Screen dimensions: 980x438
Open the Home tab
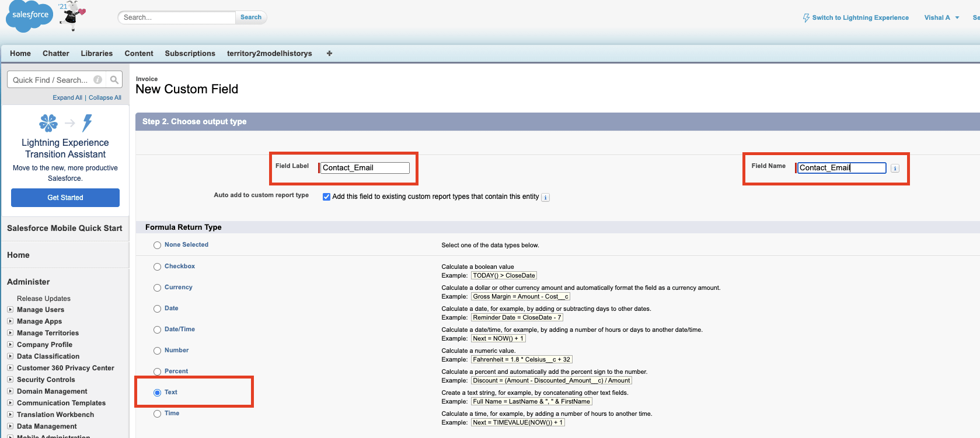(20, 53)
